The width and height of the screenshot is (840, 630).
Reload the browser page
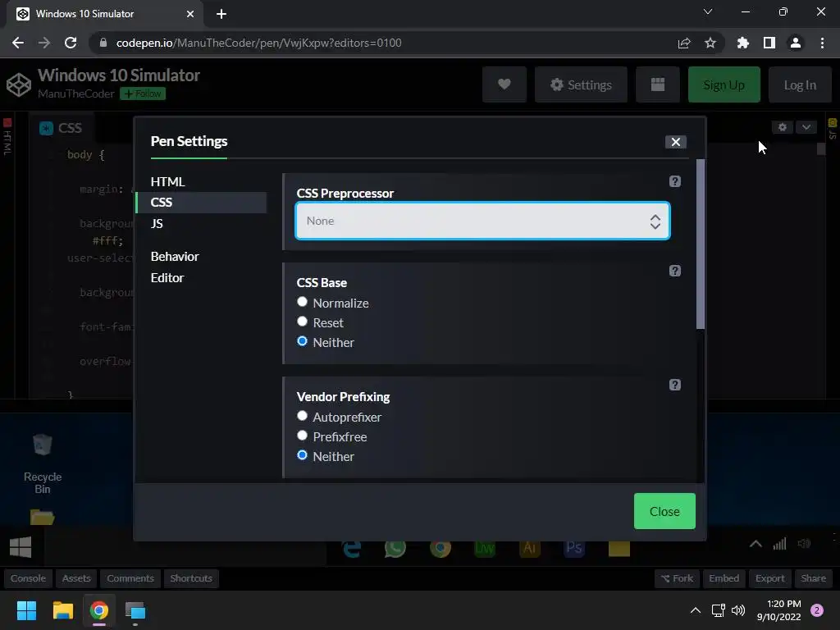click(71, 43)
